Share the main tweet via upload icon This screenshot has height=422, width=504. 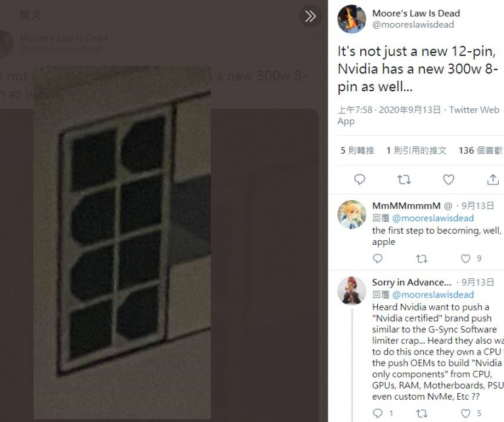point(493,179)
